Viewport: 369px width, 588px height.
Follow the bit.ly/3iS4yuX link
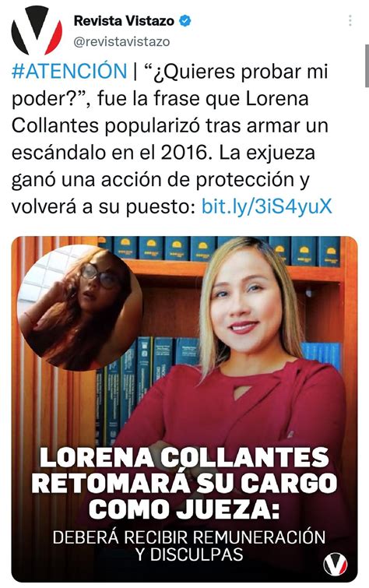pos(267,206)
